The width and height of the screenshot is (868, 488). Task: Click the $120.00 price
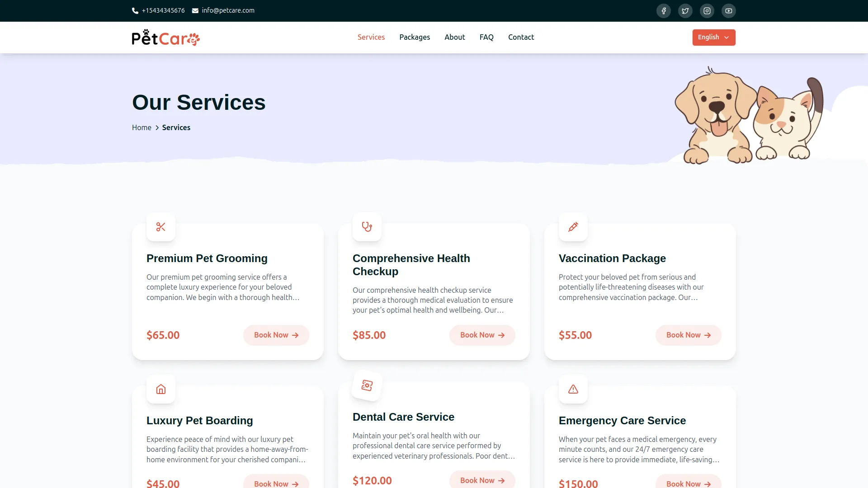pyautogui.click(x=372, y=481)
